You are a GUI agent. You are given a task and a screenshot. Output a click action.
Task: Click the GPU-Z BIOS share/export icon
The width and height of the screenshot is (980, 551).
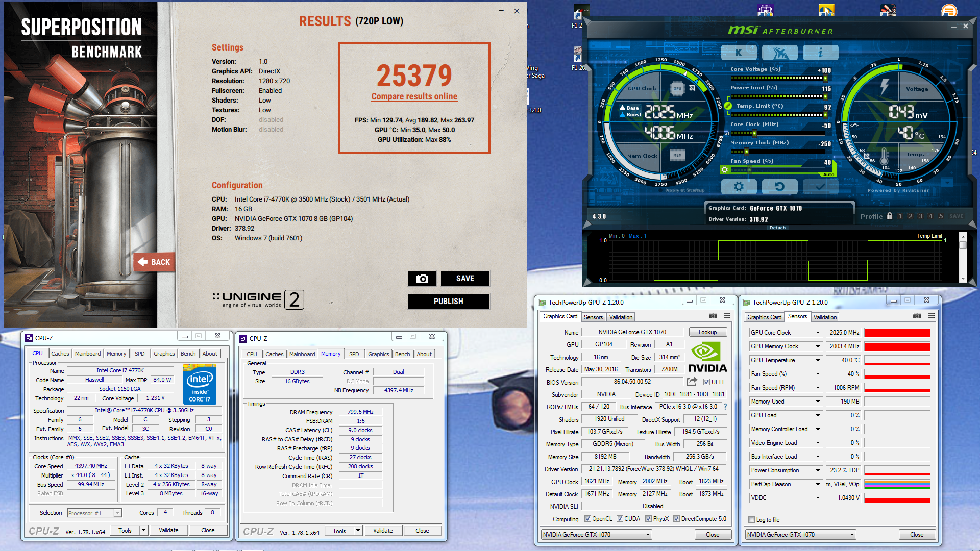(692, 382)
